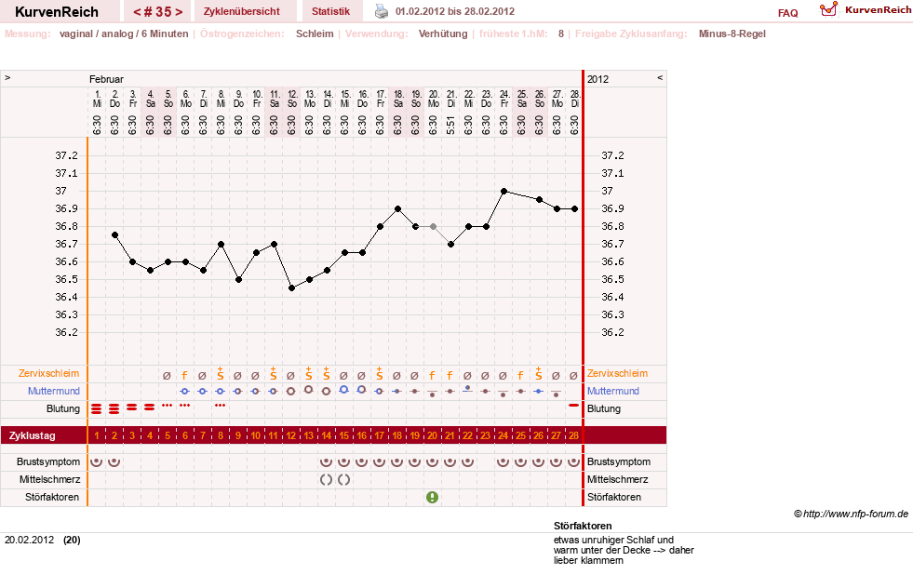Viewport: 913px width, 588px height.
Task: Click the Brustsymptom icon on cycle day 28
Action: 573,461
